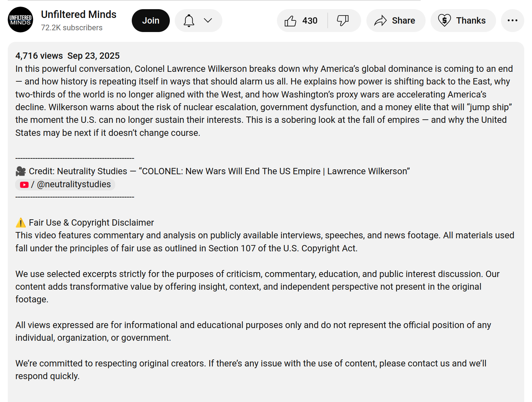Click the red YouTube icon in the link chip

[24, 185]
